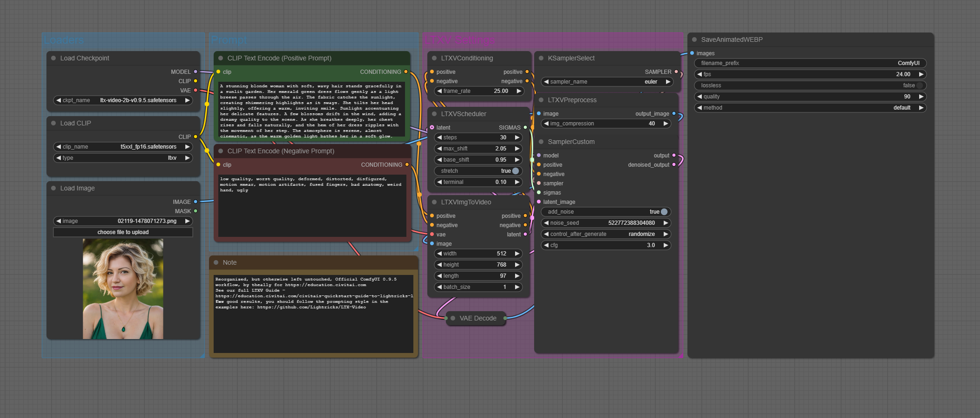Select the LTXV Settings group title
The width and height of the screenshot is (980, 418).
459,40
